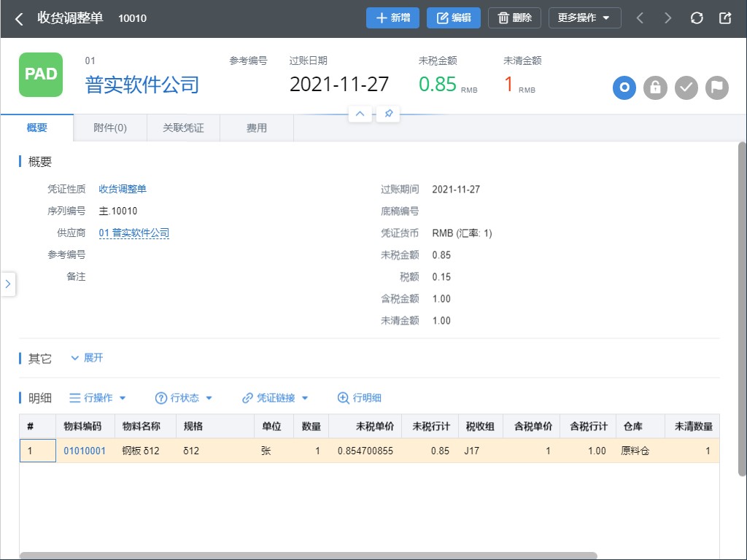Switch to the 费用 tab
747x560 pixels.
256,128
